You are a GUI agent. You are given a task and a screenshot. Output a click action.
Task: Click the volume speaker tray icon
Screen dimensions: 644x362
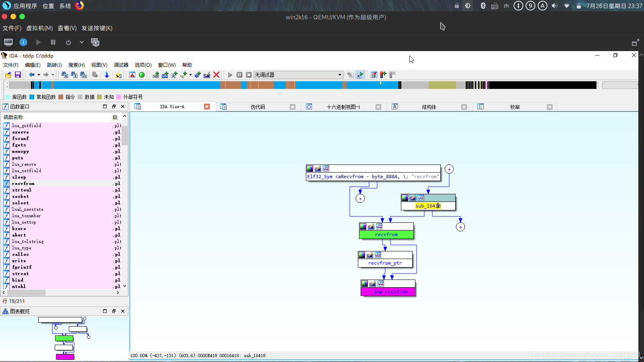click(555, 6)
